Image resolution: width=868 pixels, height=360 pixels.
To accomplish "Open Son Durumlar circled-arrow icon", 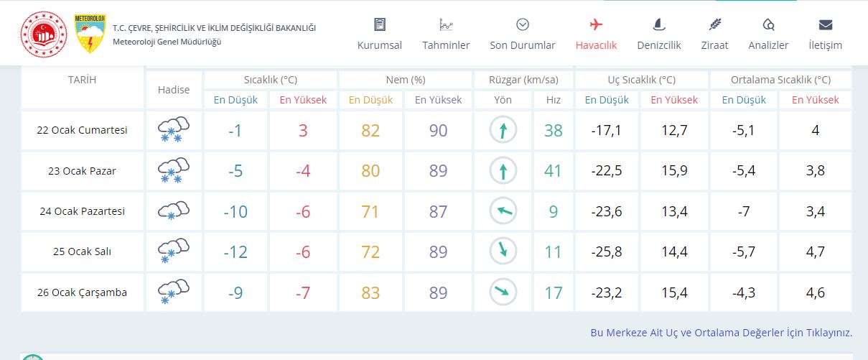I will pos(523,24).
